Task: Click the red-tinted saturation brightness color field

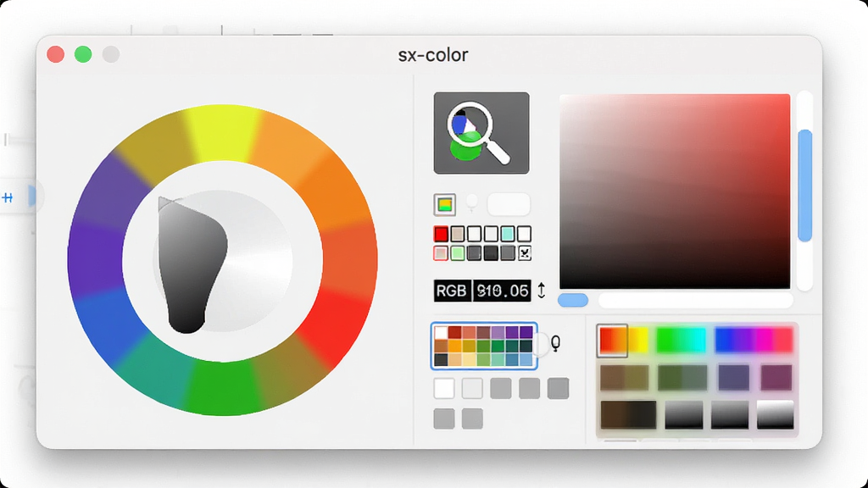Action: [675, 191]
